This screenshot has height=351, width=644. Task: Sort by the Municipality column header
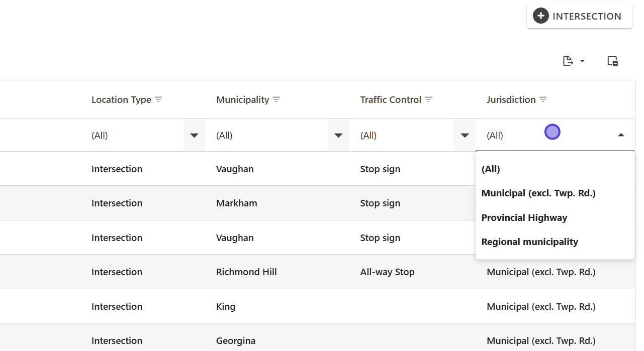point(243,99)
